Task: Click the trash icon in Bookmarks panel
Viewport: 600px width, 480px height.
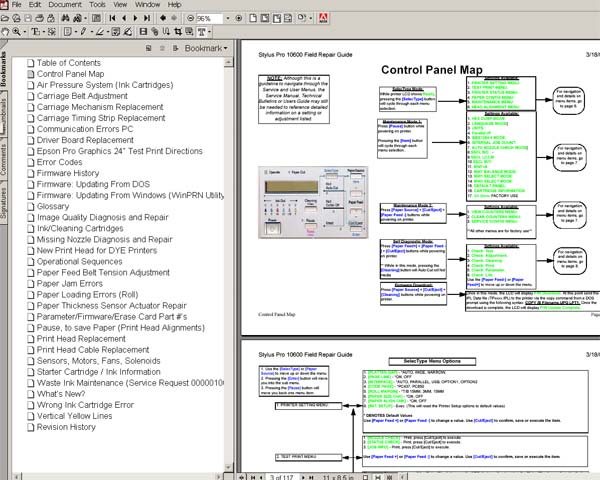Action: pyautogui.click(x=162, y=48)
